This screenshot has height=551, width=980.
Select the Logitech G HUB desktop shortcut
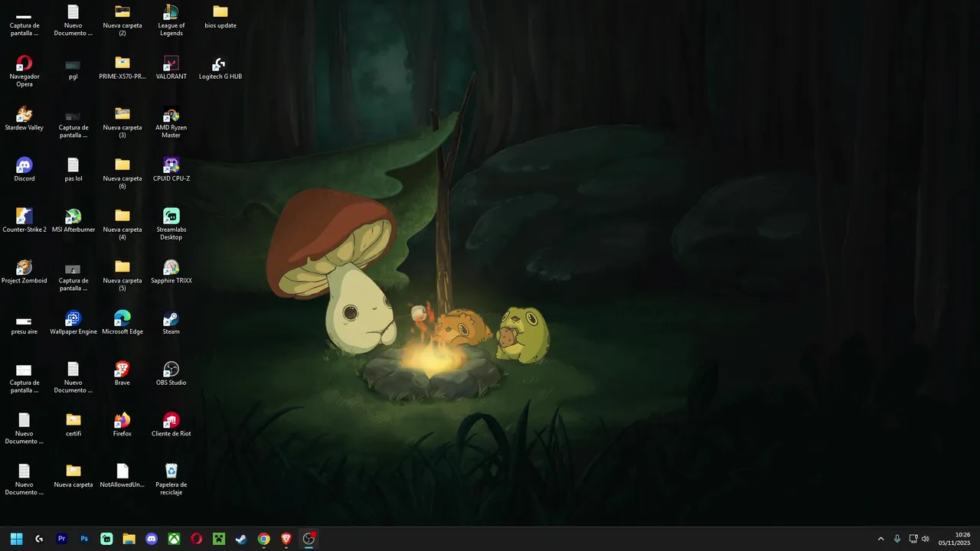(220, 67)
